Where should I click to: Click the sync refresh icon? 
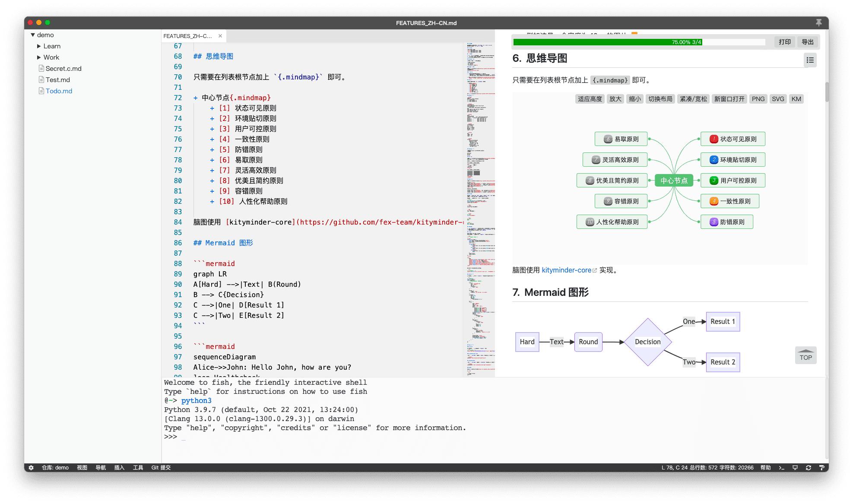[808, 468]
